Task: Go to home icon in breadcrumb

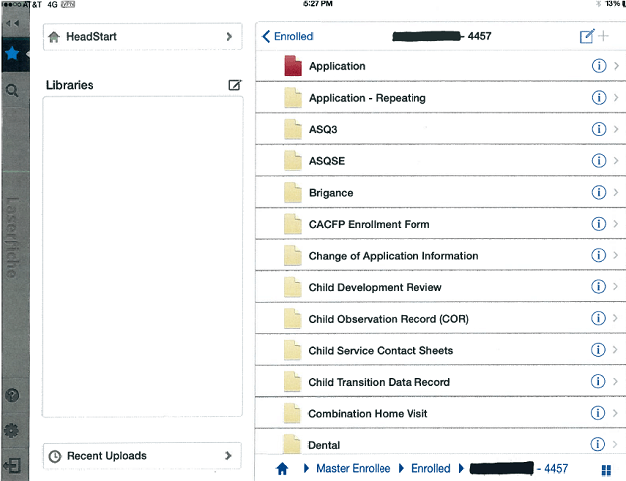Action: [282, 468]
